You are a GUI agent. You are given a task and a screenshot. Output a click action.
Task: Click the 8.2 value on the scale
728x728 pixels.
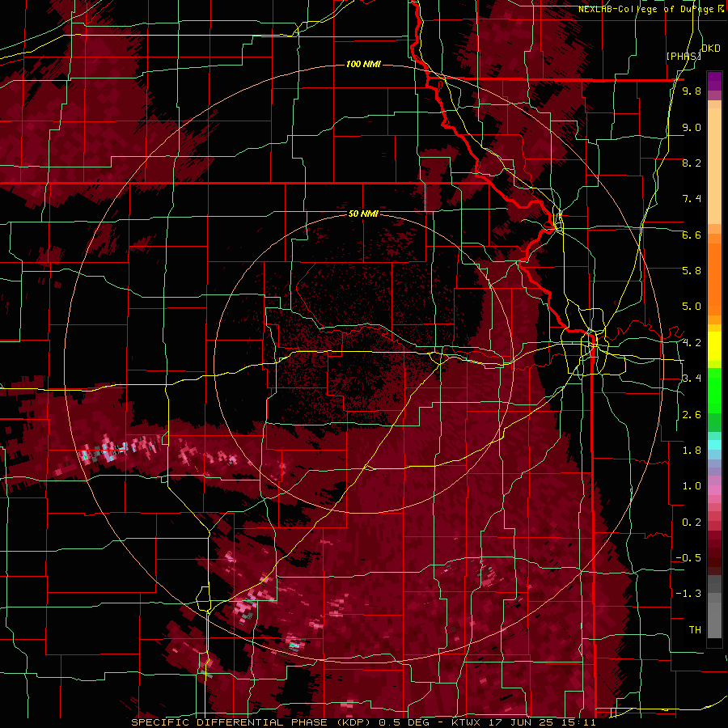pos(692,163)
